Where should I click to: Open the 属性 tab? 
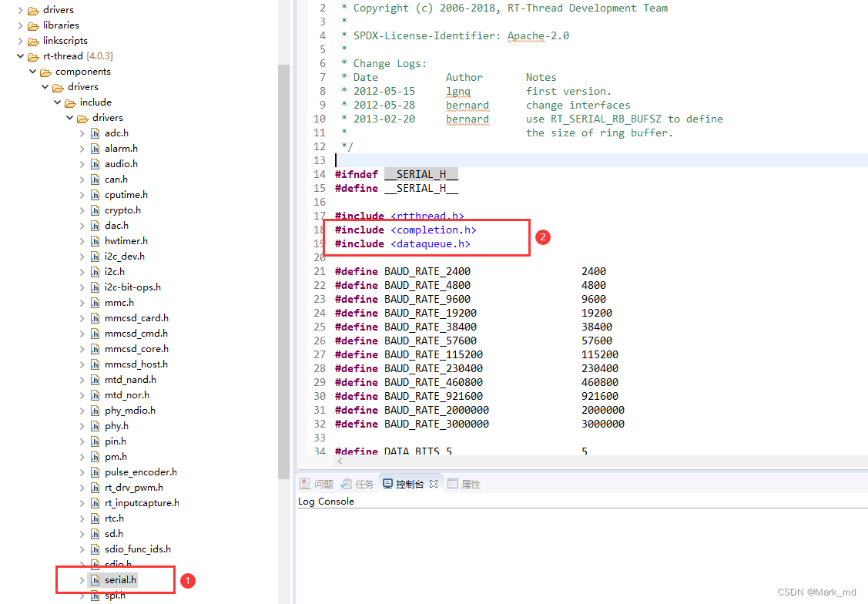pyautogui.click(x=464, y=484)
